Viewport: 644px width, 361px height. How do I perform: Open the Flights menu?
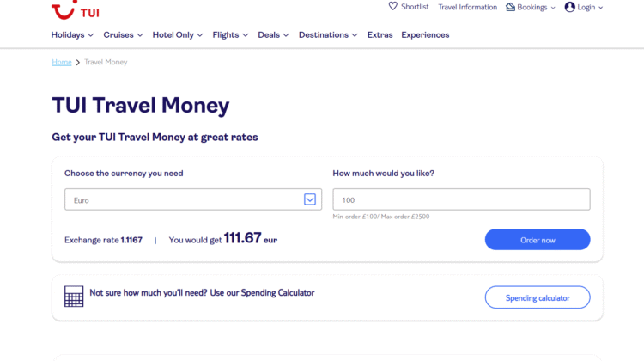coord(230,35)
